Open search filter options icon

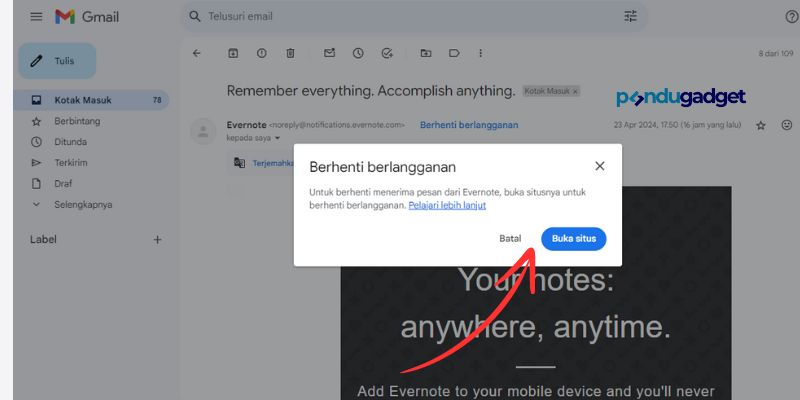pyautogui.click(x=631, y=16)
